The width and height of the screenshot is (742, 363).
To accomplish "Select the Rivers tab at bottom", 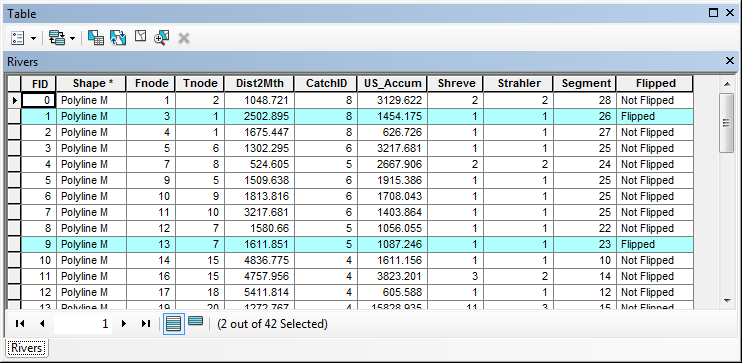I will [x=27, y=348].
